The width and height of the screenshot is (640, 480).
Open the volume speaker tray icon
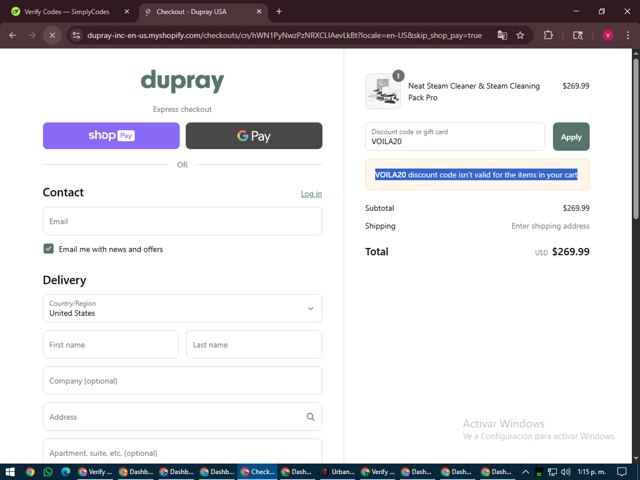click(565, 472)
